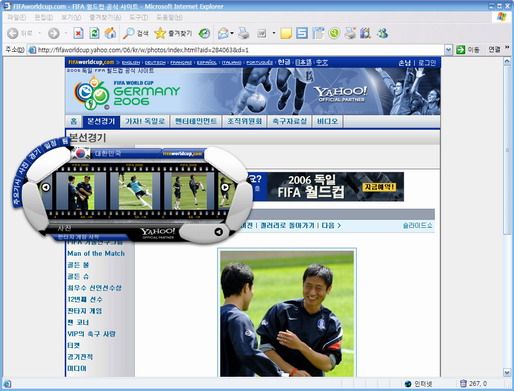
Task: Open the Mail icon dropdown arrow
Action: click(x=232, y=33)
